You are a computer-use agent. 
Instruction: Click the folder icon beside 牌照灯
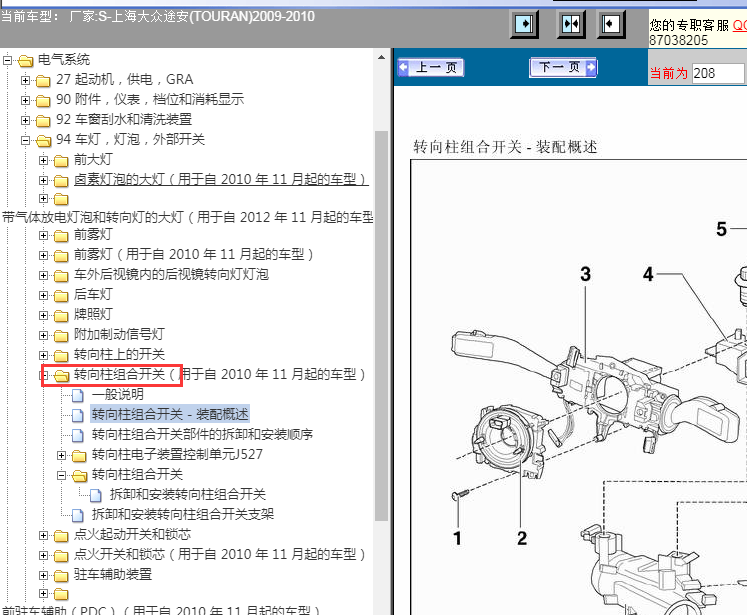(62, 315)
